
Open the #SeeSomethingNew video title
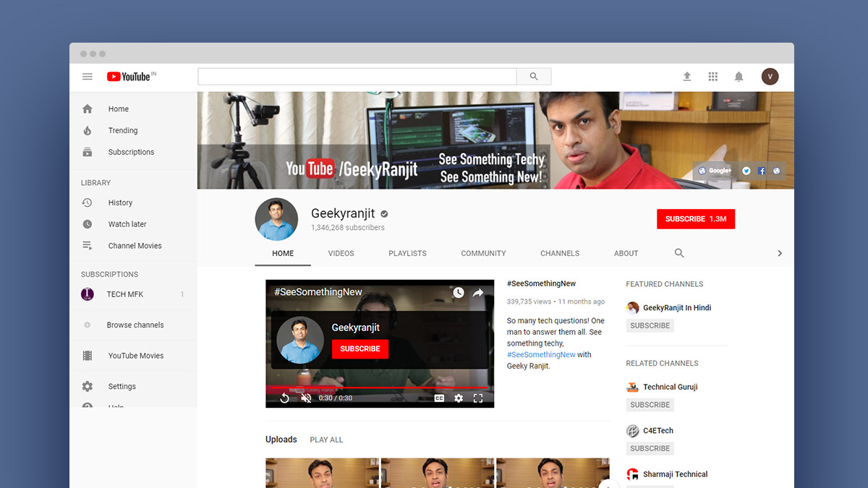(542, 284)
